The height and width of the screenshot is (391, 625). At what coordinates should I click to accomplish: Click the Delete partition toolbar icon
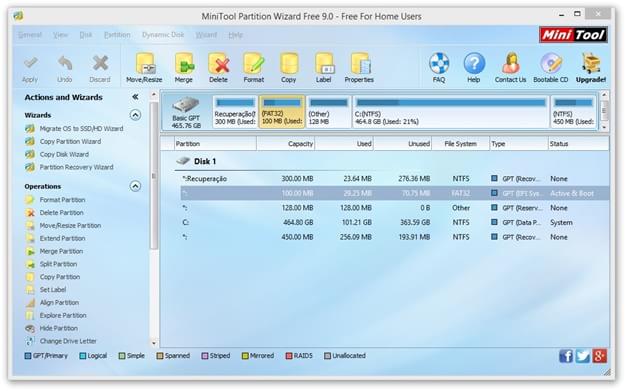point(219,64)
